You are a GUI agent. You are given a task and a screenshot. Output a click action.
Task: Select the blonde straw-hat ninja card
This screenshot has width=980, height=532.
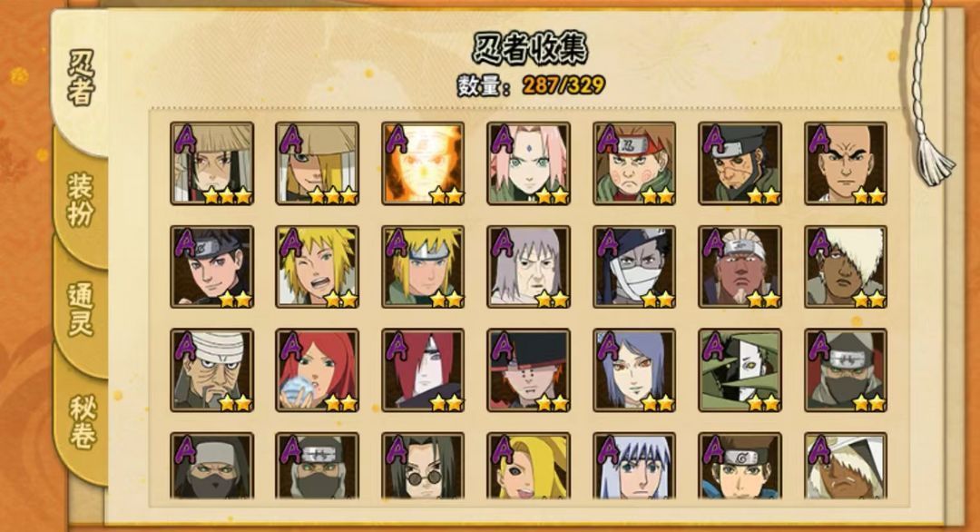click(x=318, y=163)
